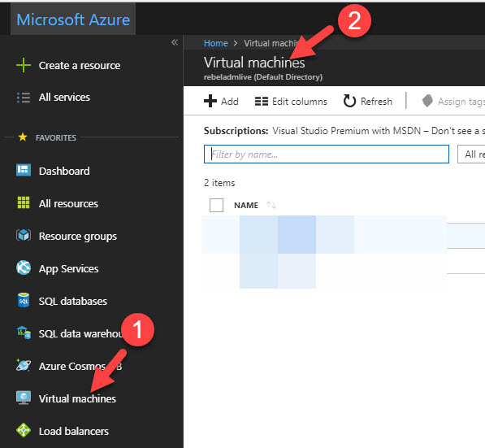485x448 pixels.
Task: Click Assign tags
Action: pyautogui.click(x=461, y=102)
